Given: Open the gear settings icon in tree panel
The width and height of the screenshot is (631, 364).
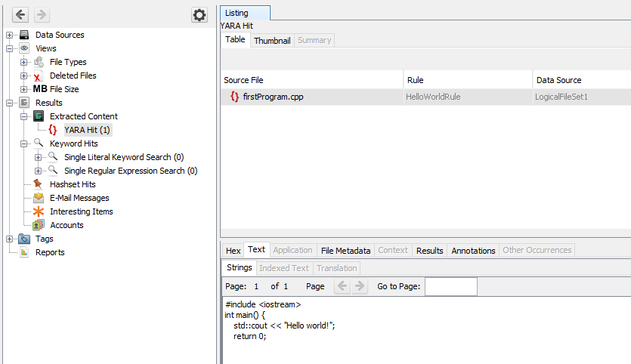Looking at the screenshot, I should [x=199, y=15].
